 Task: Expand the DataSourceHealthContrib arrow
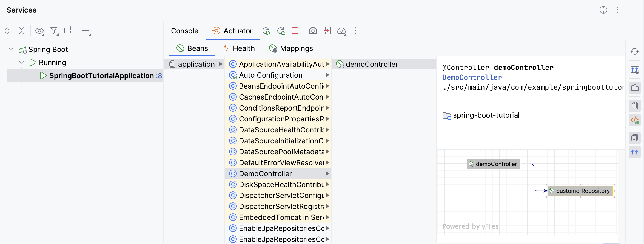click(x=327, y=130)
